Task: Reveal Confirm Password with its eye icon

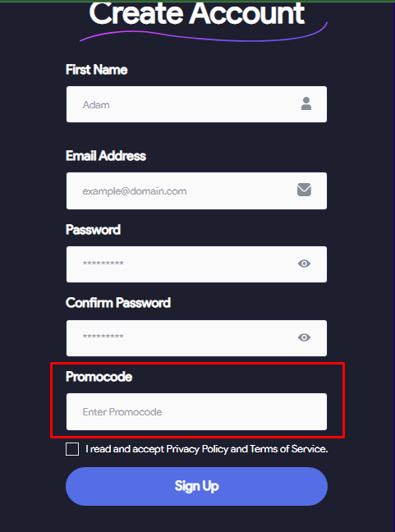Action: 304,337
